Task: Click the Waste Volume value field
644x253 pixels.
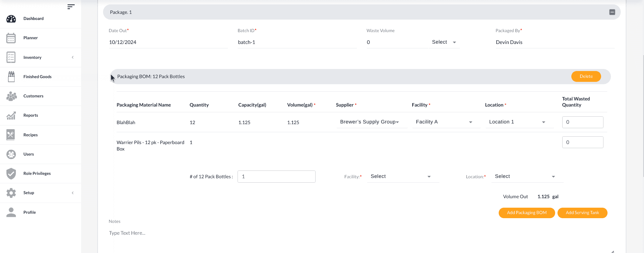Action: pos(397,42)
